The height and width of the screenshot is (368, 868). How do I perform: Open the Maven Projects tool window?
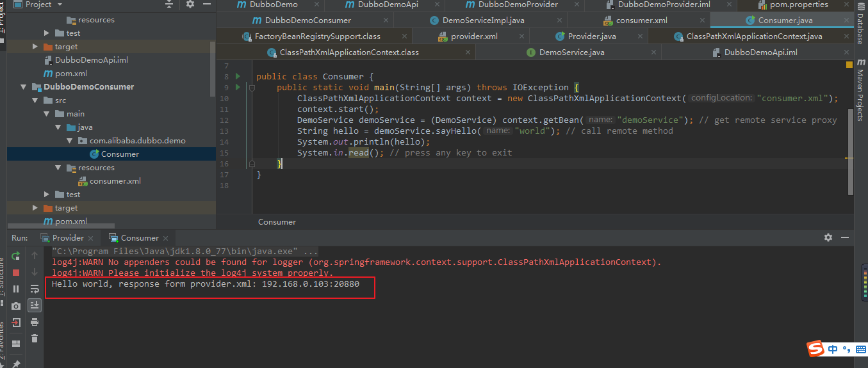tap(861, 90)
